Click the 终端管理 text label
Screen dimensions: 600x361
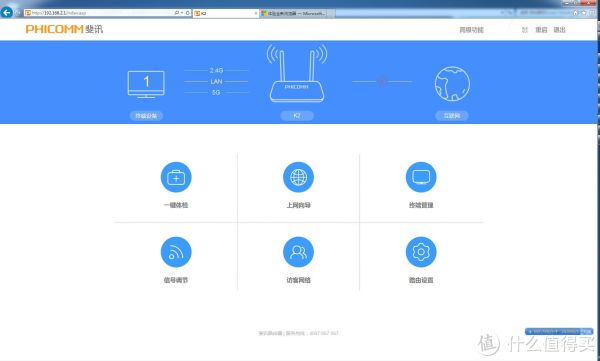(x=421, y=205)
